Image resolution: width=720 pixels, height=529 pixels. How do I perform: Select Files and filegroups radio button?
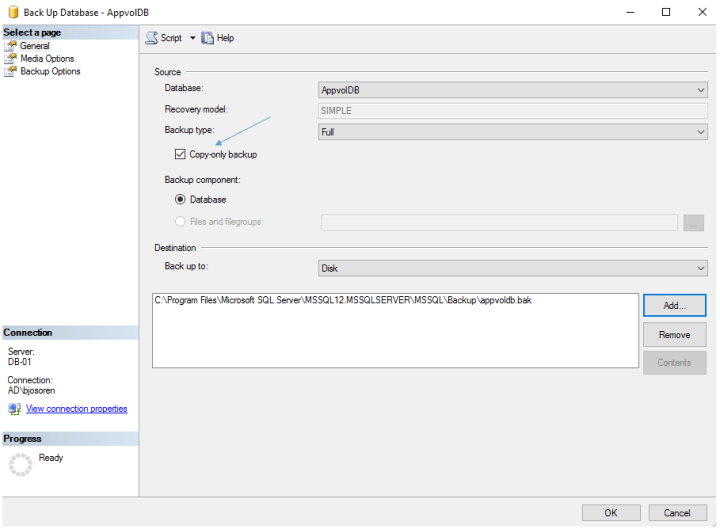tap(180, 222)
